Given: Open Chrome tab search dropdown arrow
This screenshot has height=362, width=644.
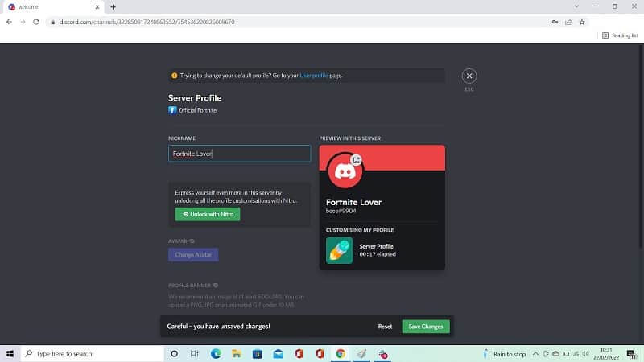Looking at the screenshot, I should [x=576, y=6].
